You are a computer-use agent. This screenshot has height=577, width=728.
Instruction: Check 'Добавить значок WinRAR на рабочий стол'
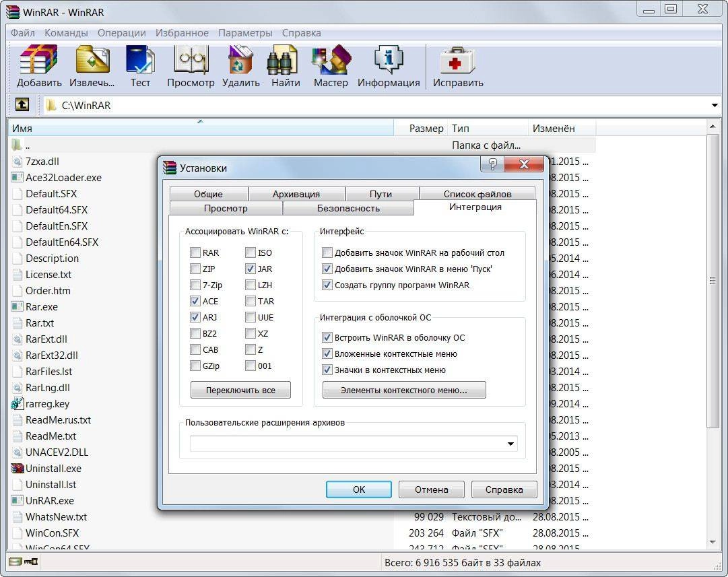(327, 252)
